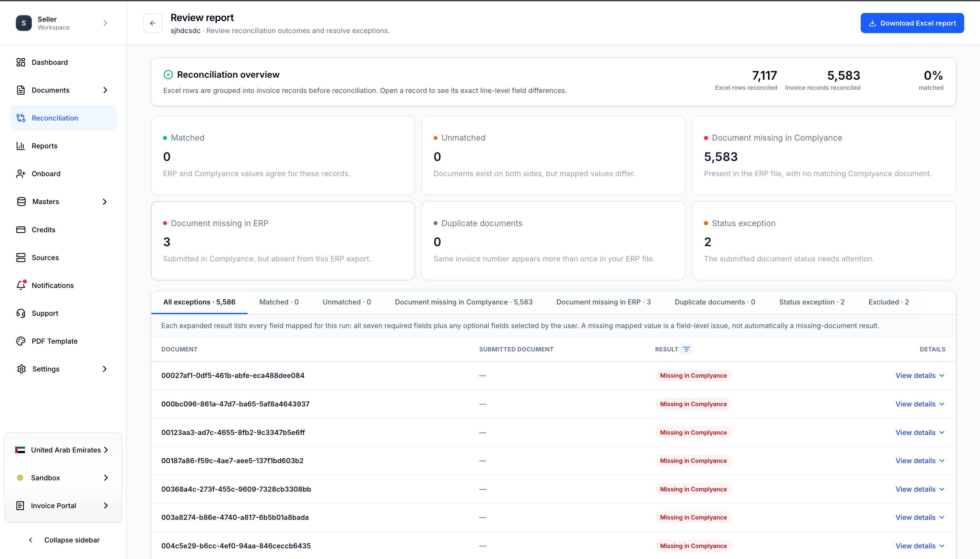This screenshot has height=559, width=980.
Task: Click the Invoice Portal receipt icon
Action: tap(20, 506)
